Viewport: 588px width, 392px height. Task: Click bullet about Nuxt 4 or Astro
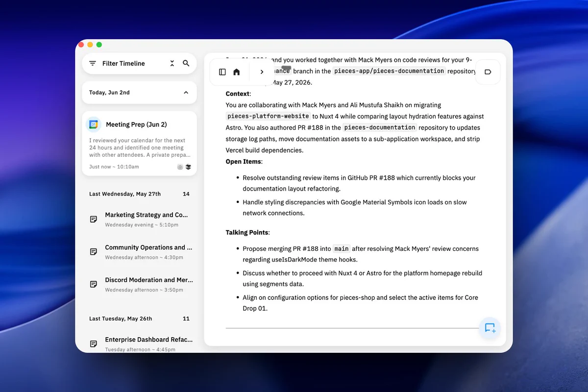click(363, 278)
